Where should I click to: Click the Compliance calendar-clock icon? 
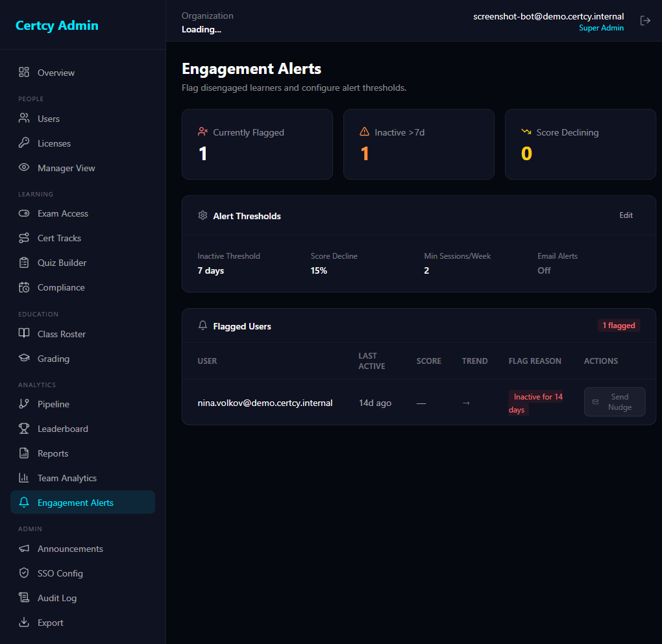click(x=24, y=287)
